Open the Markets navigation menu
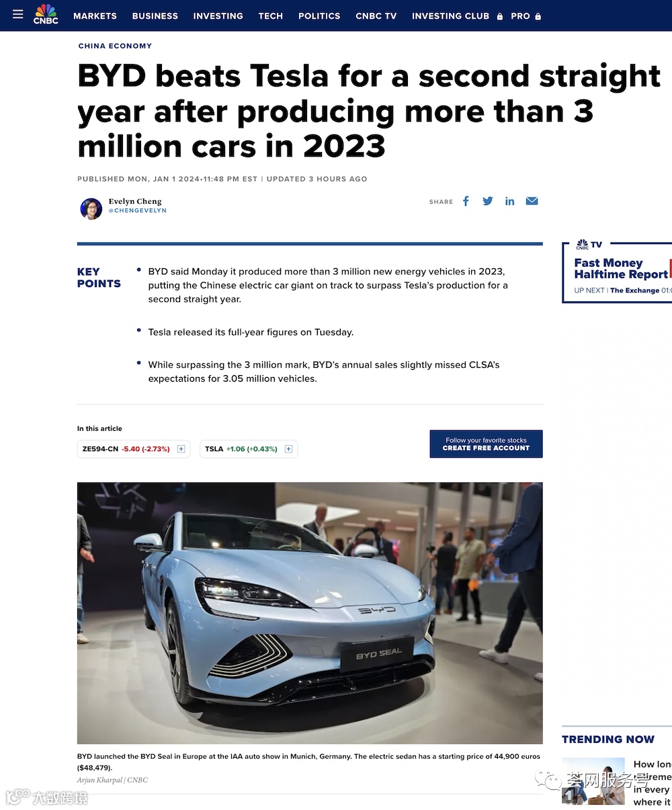Screen dimensions: 672x810 click(95, 15)
